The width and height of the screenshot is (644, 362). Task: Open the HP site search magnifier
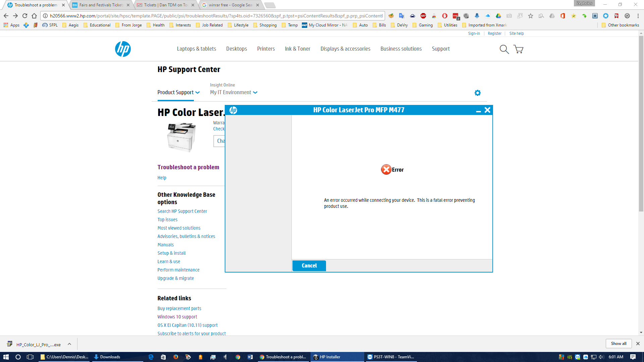pyautogui.click(x=504, y=49)
